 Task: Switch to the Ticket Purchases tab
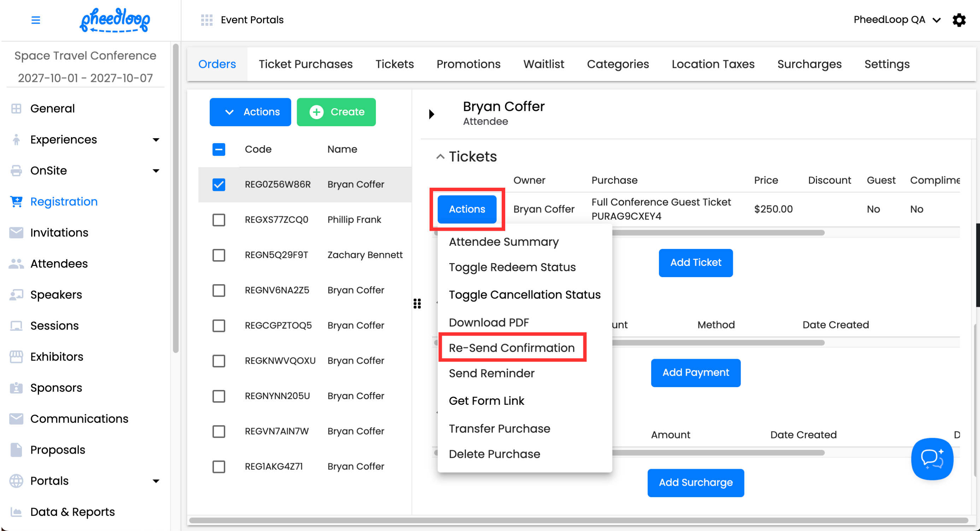305,64
